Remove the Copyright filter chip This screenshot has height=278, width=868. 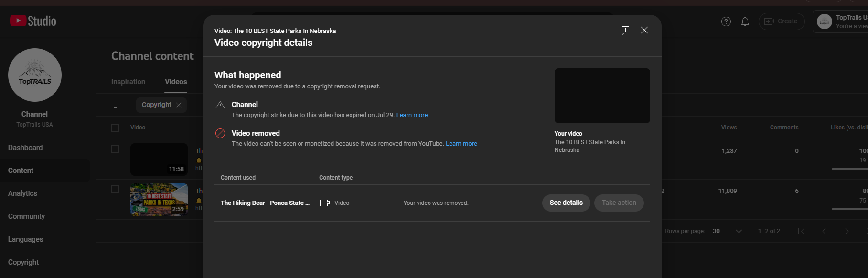pyautogui.click(x=179, y=105)
